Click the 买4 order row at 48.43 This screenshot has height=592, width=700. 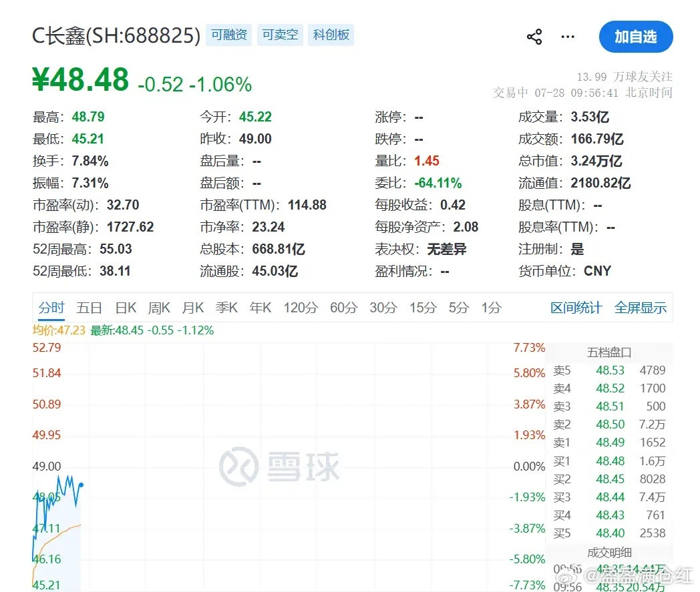[609, 515]
